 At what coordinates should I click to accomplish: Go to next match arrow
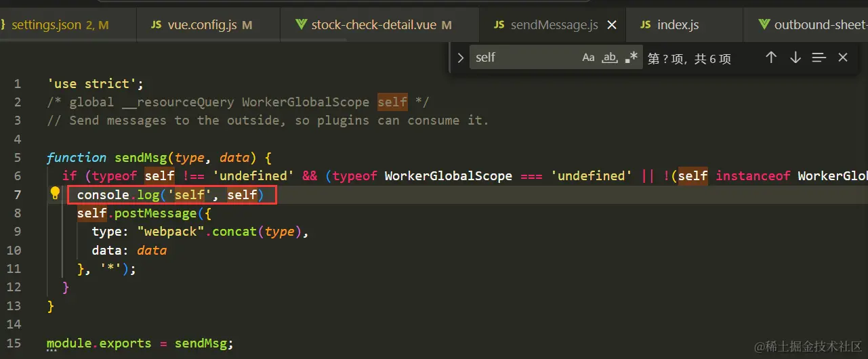coord(795,58)
